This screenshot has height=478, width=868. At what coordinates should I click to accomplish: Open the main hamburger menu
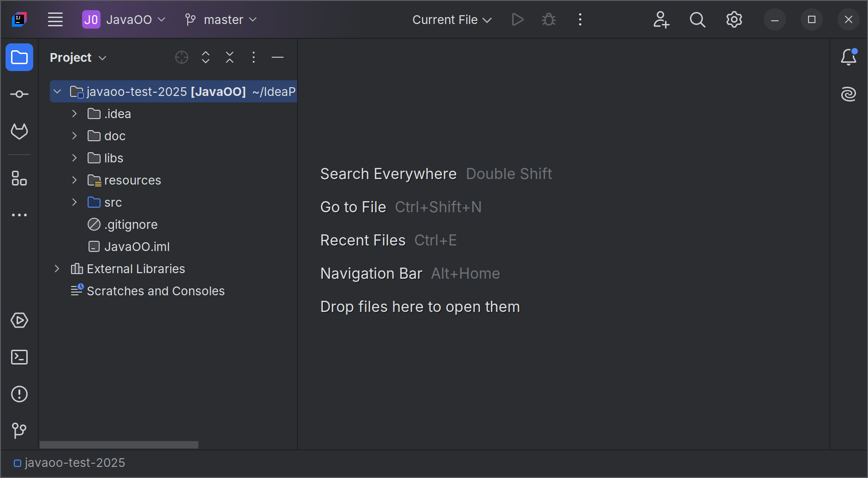pos(55,19)
